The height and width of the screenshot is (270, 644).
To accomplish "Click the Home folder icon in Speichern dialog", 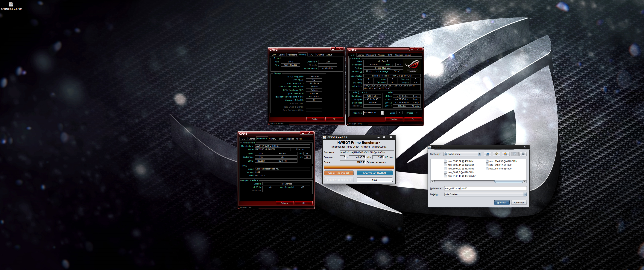I will coord(496,154).
